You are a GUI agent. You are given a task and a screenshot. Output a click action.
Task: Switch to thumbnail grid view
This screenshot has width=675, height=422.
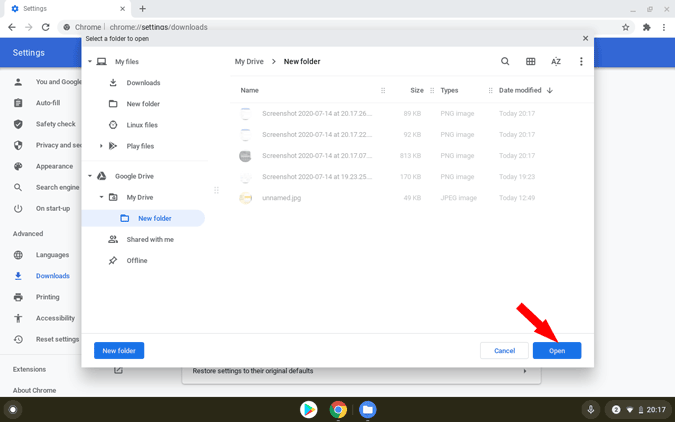click(x=530, y=62)
